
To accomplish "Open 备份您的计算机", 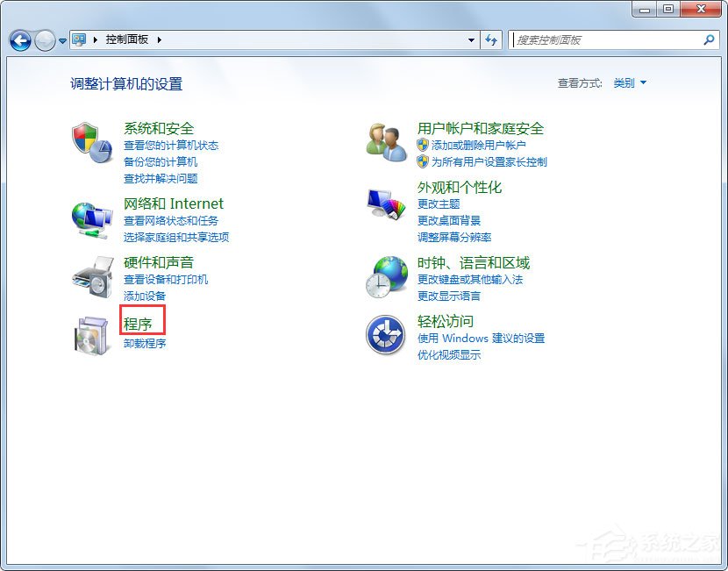I will (160, 161).
